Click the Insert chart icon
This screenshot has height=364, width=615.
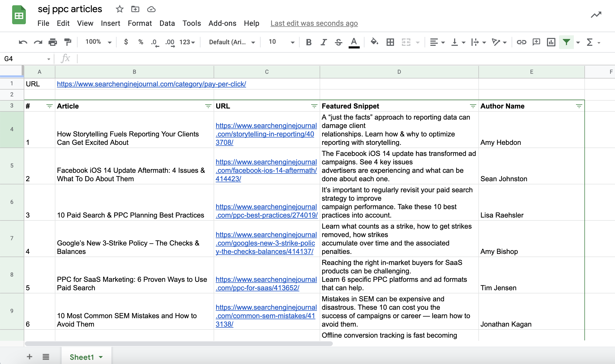coord(551,42)
